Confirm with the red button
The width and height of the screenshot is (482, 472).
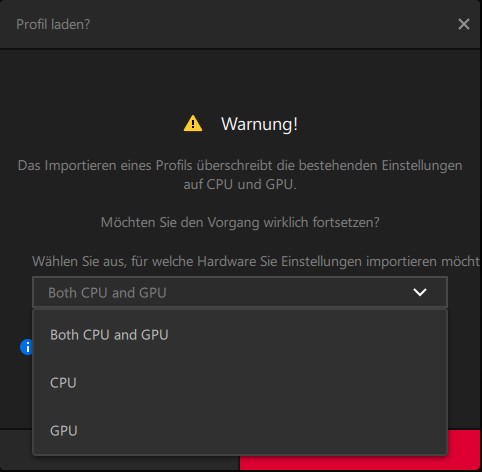click(x=464, y=450)
